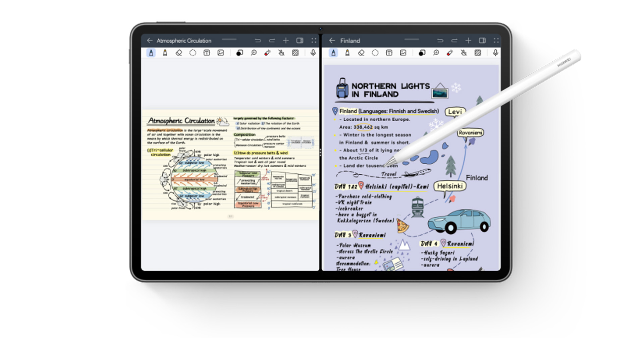
Task: Go back from the Atmospheric Circulation note
Action: (x=150, y=41)
